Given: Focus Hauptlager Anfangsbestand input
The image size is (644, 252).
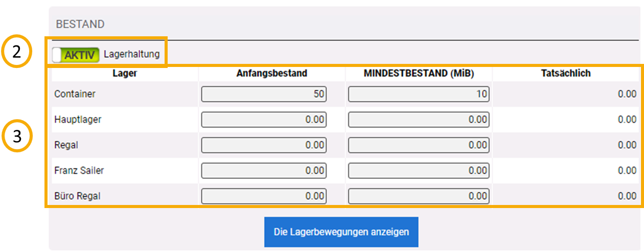Looking at the screenshot, I should click(x=264, y=120).
